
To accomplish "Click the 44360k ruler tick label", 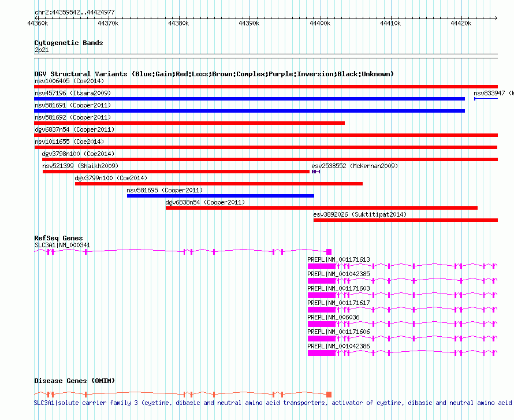I will (38, 24).
